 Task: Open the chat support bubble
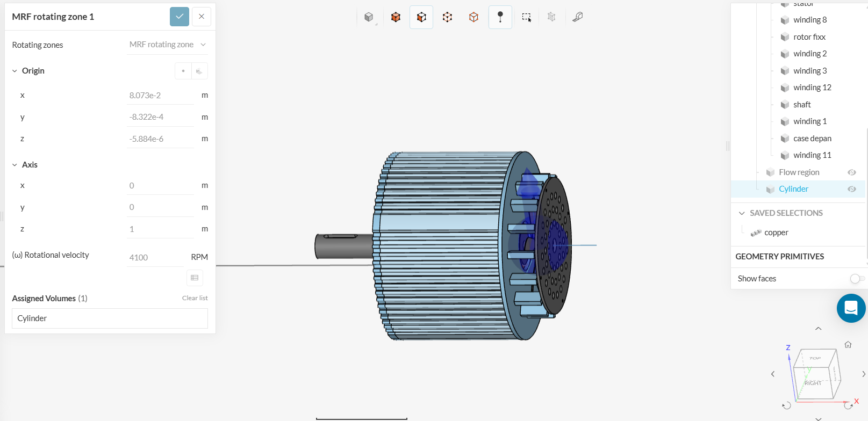click(x=851, y=308)
